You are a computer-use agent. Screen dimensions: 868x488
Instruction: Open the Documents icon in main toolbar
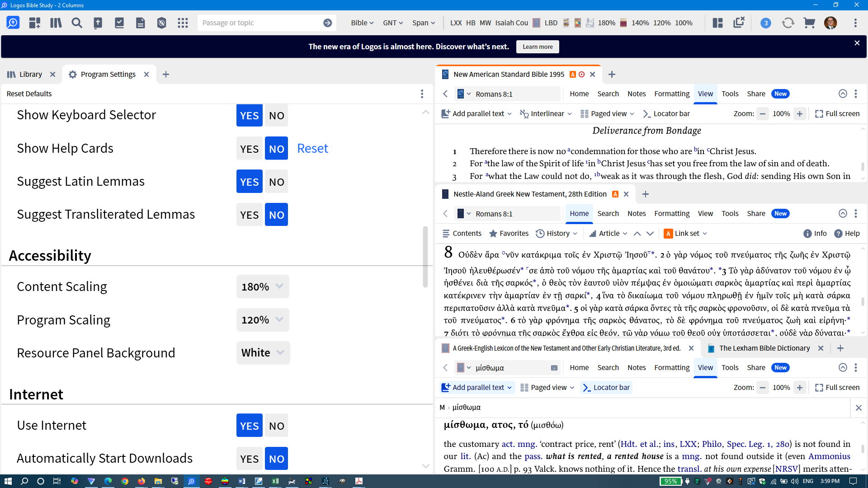pyautogui.click(x=141, y=23)
